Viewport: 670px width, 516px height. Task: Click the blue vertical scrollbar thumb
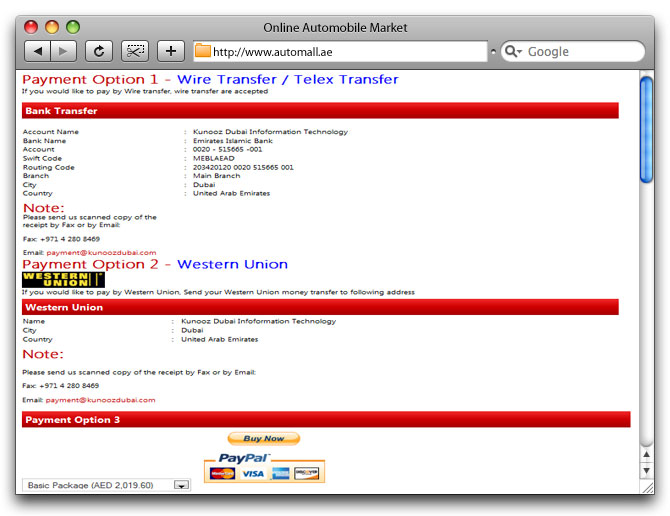tap(646, 129)
